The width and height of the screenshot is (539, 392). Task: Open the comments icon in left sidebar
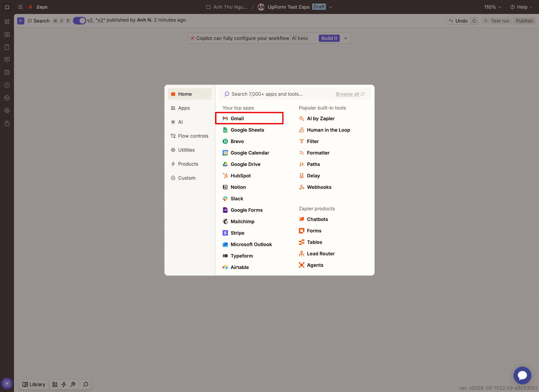pos(7,60)
